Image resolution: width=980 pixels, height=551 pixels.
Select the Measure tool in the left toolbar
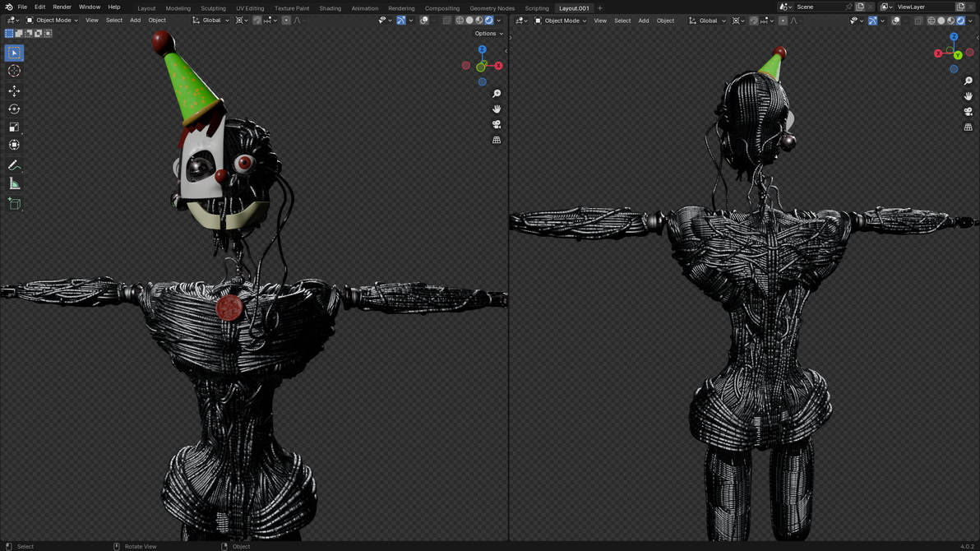[x=13, y=183]
